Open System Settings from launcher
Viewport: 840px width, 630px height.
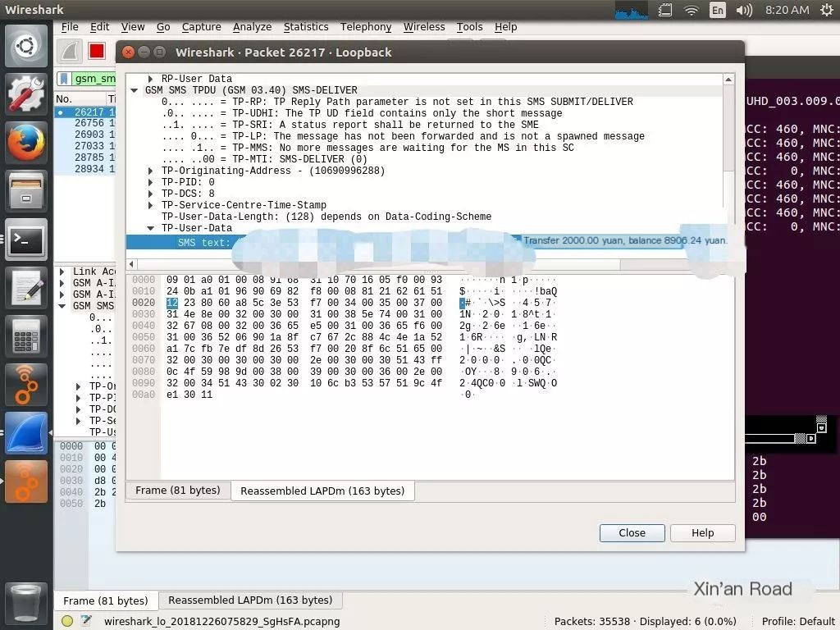[25, 94]
